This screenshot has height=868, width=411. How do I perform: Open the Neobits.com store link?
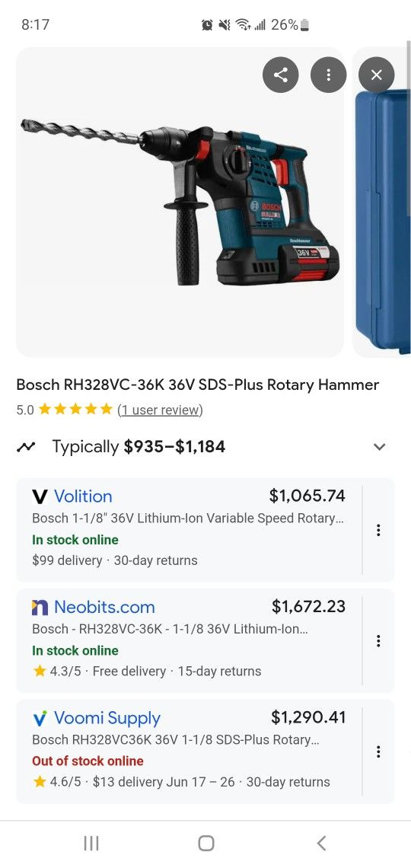104,607
